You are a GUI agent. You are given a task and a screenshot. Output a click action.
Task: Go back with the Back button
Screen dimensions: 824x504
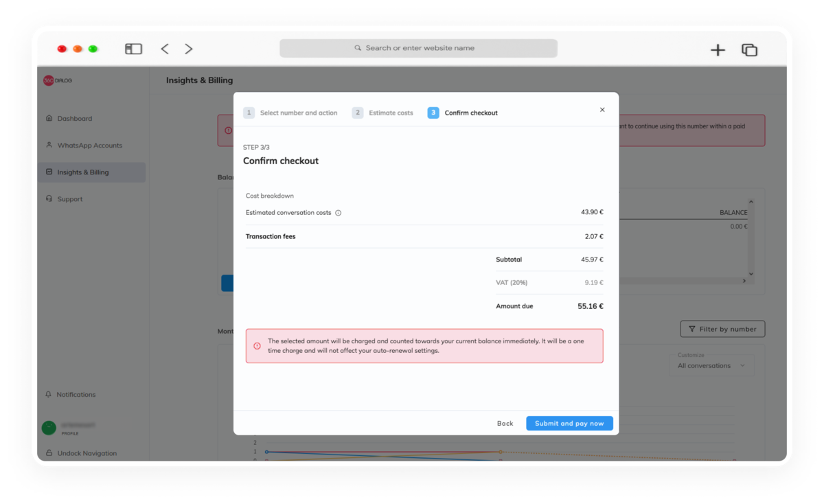point(505,424)
